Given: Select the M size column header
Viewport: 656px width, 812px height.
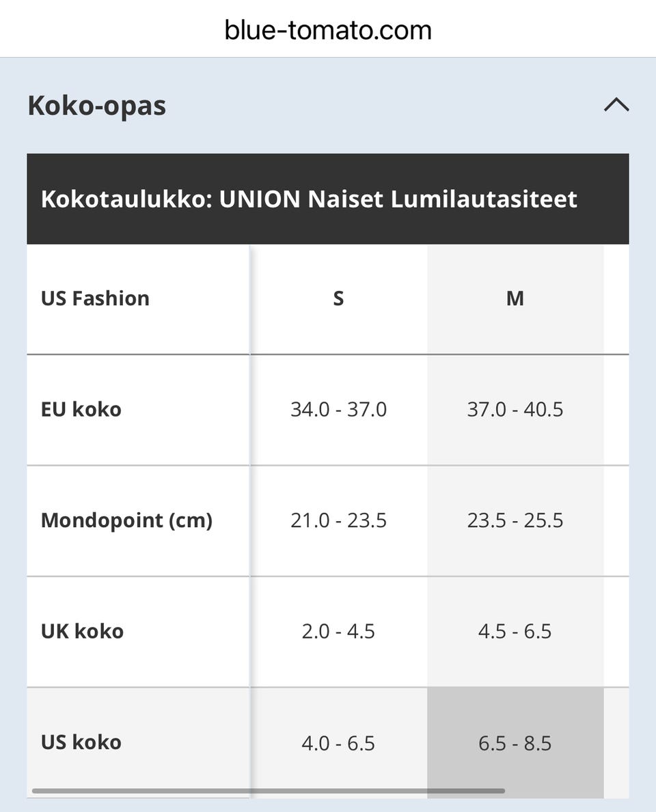Looking at the screenshot, I should point(515,298).
